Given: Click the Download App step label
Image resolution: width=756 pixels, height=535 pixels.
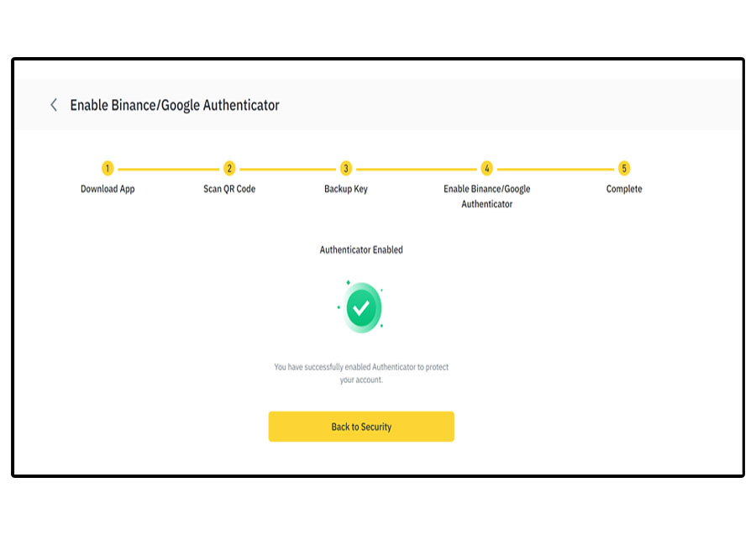Looking at the screenshot, I should click(x=108, y=189).
